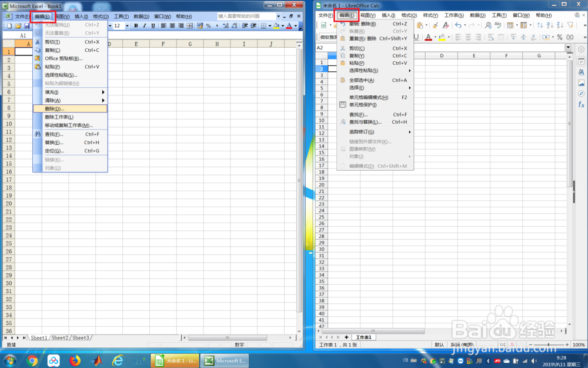Open the Functions fx sidebar icon in Calc
This screenshot has width=588, height=368.
pyautogui.click(x=581, y=104)
